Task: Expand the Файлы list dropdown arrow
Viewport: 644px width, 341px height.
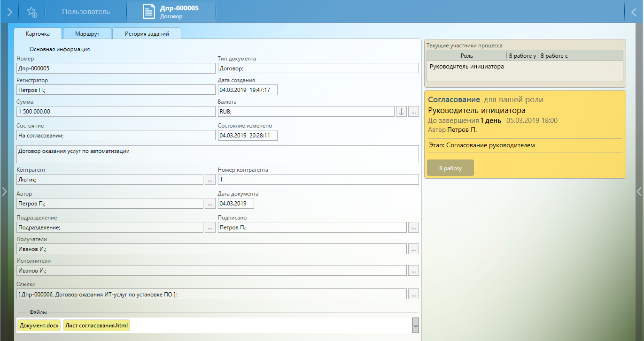Action: coord(415,325)
